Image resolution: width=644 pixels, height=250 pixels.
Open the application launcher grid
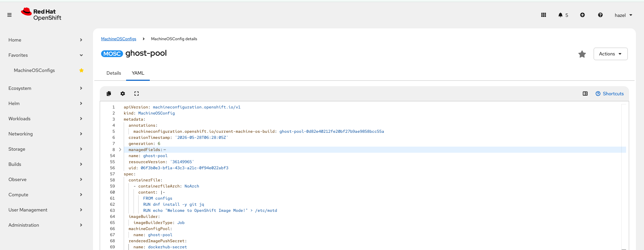(544, 15)
